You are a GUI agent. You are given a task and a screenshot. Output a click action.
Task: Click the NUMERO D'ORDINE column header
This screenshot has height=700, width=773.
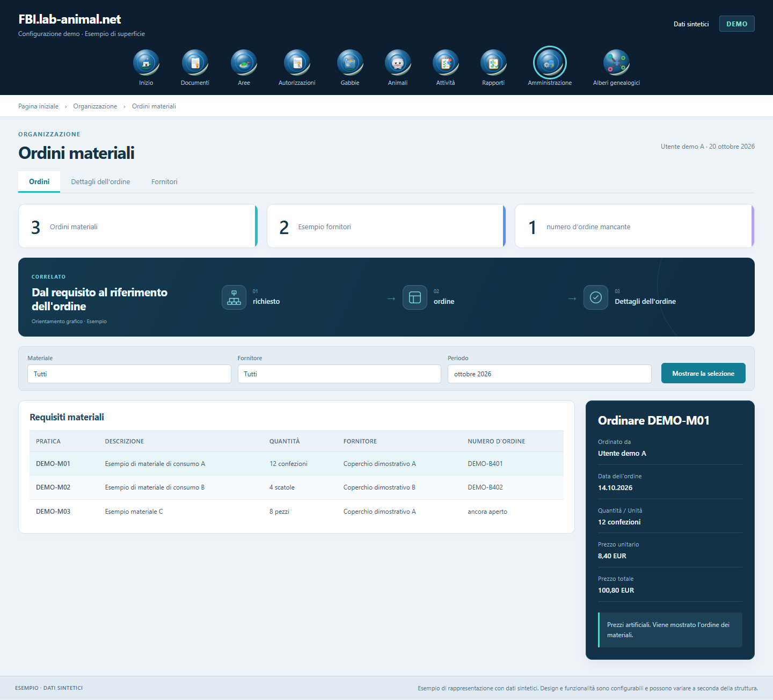pyautogui.click(x=497, y=441)
